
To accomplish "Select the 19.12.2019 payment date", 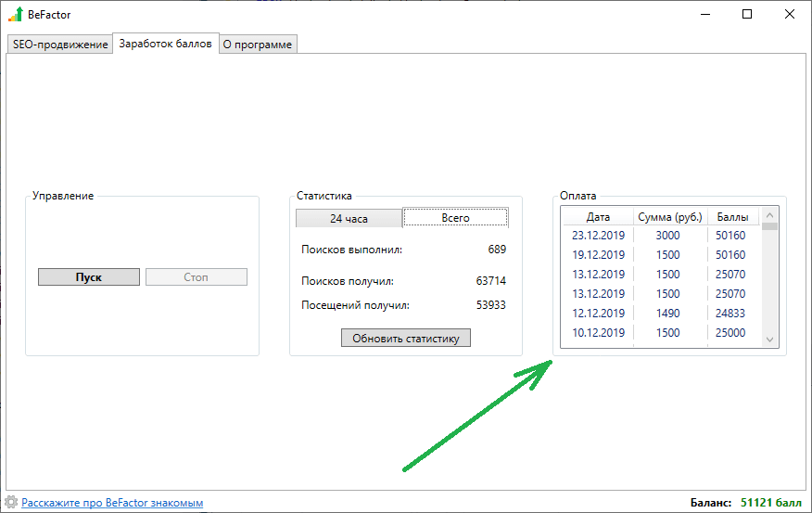I will 598,255.
